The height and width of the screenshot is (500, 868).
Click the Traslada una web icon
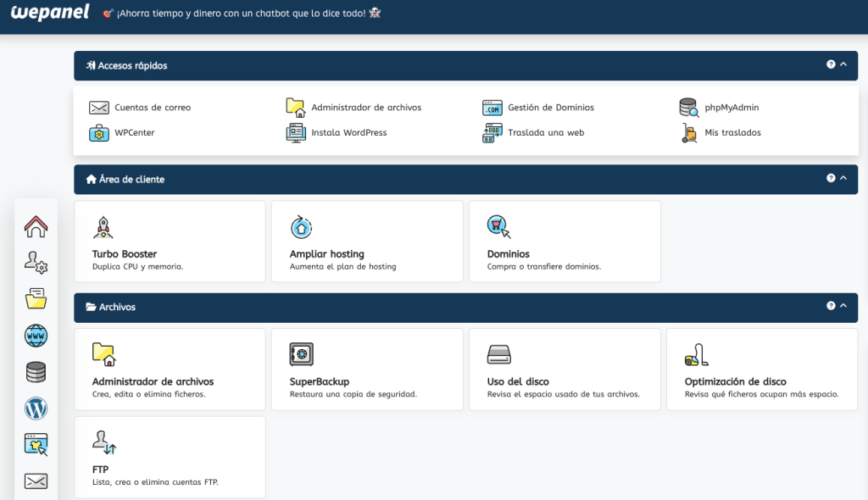[x=492, y=133]
